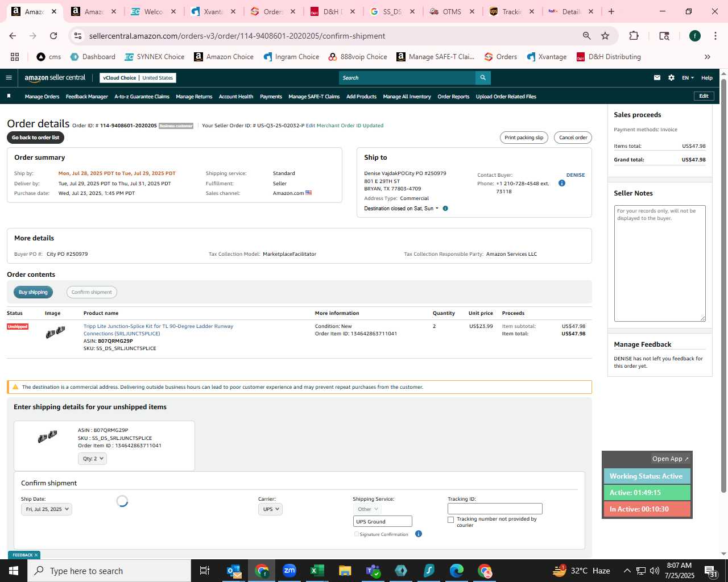Open Payments menu item
The image size is (728, 582).
coord(271,97)
